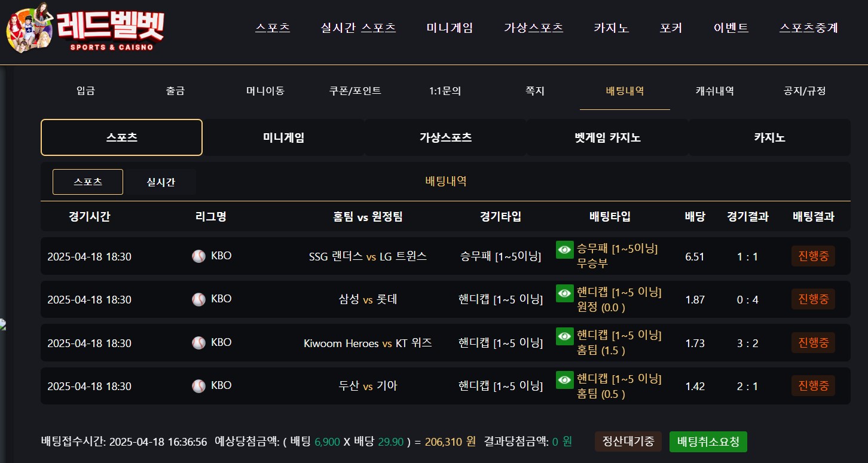Open the 쪽지 messages page

(535, 91)
